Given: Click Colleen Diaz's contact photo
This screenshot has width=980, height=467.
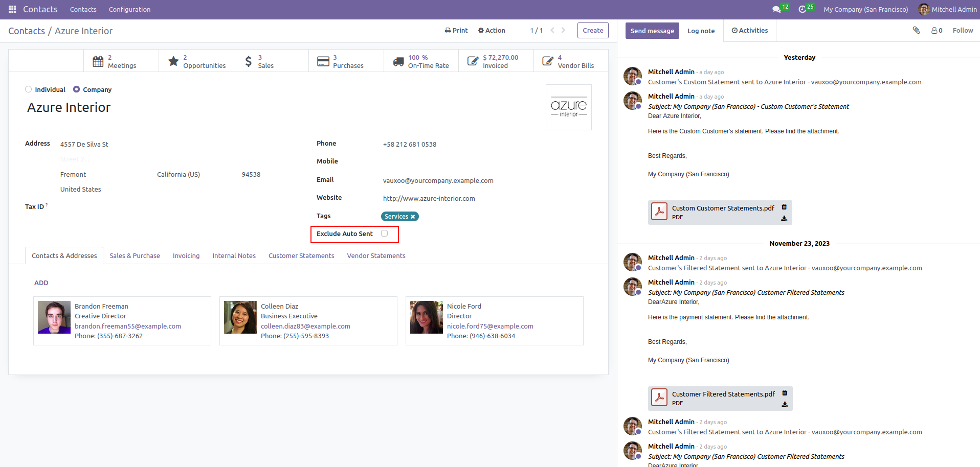Looking at the screenshot, I should (240, 317).
